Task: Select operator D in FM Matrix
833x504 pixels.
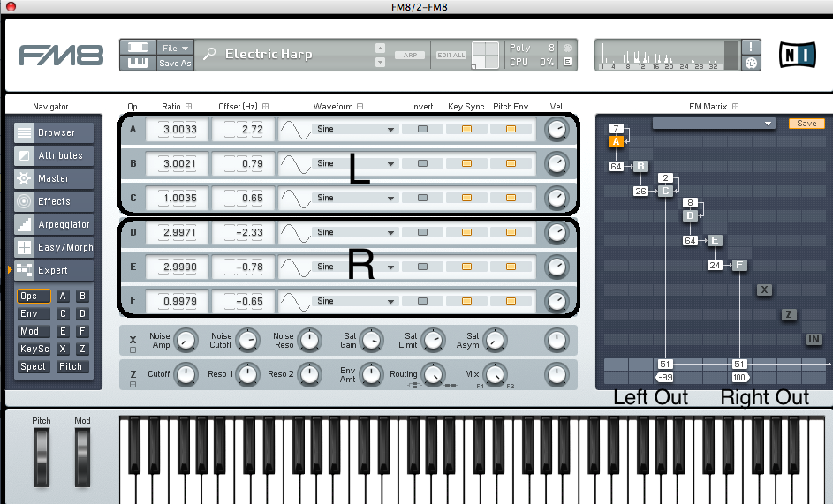Action: [690, 215]
